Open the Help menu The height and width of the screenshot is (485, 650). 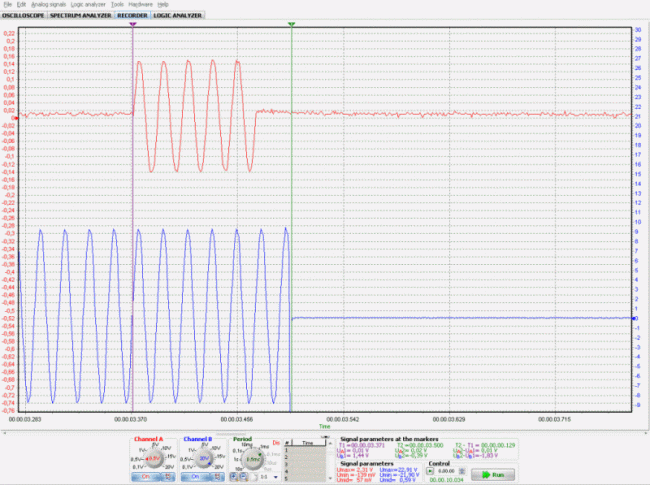pyautogui.click(x=163, y=5)
